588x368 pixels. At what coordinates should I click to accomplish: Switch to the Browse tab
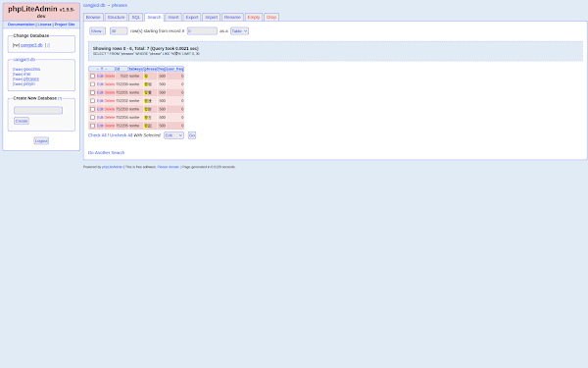tap(93, 18)
